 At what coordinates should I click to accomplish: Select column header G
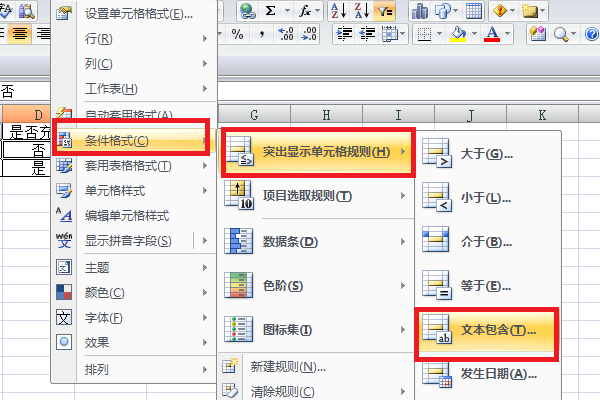coord(254,115)
